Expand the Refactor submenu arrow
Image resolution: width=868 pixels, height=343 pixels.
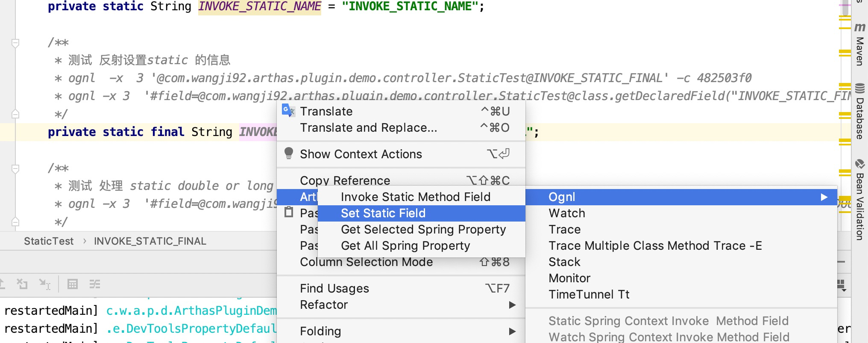(x=512, y=305)
